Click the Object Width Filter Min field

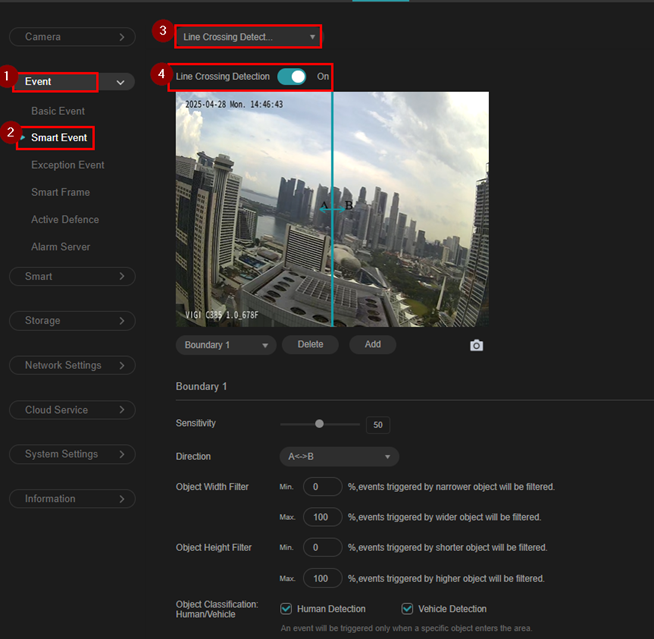(322, 487)
